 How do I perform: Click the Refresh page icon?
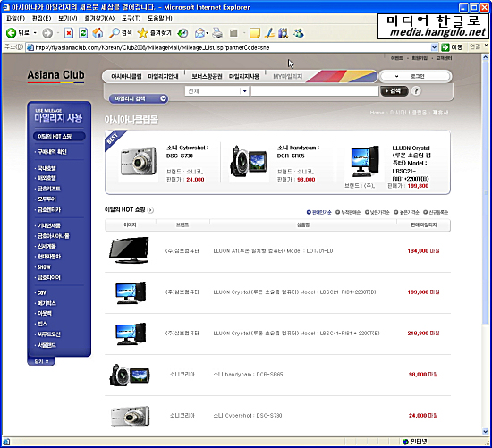click(x=83, y=32)
